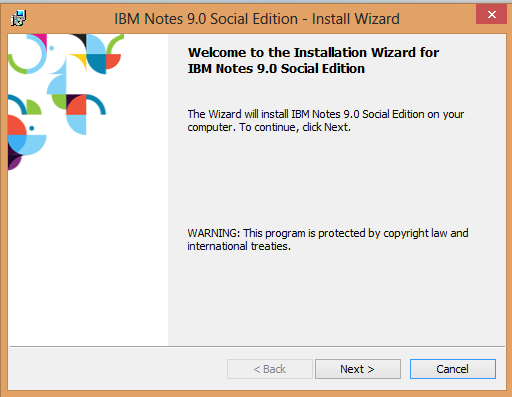Cancel the IBM Notes installation

click(x=453, y=369)
